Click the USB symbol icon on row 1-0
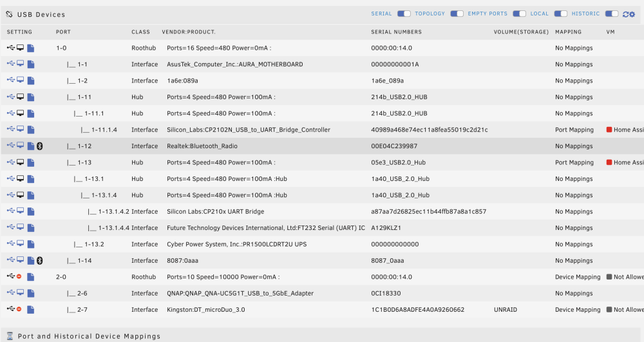Image resolution: width=644 pixels, height=342 pixels. tap(11, 48)
